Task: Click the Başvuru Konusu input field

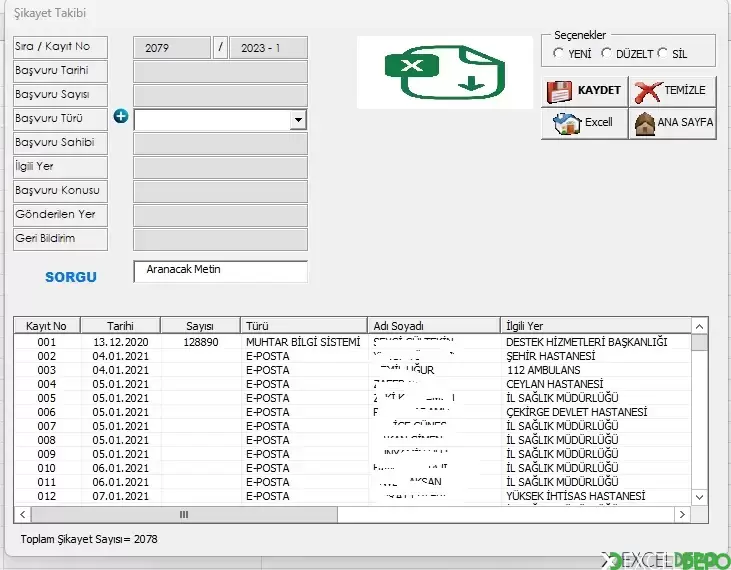Action: tap(221, 192)
